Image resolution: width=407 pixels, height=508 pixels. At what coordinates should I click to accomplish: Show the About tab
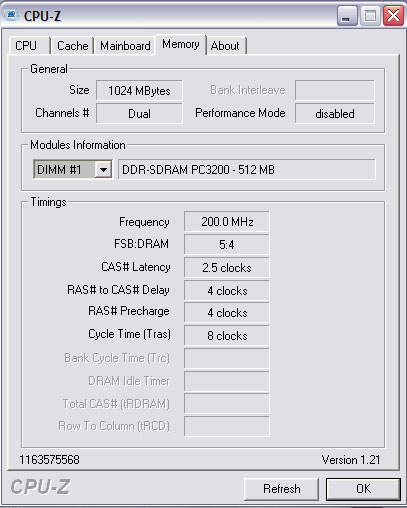click(225, 46)
